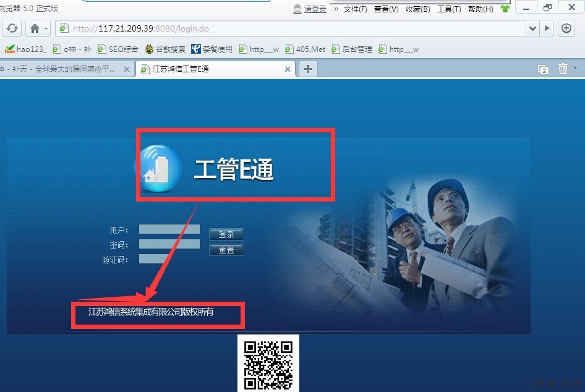Click the address bar URL field
585x392 pixels.
(290, 28)
